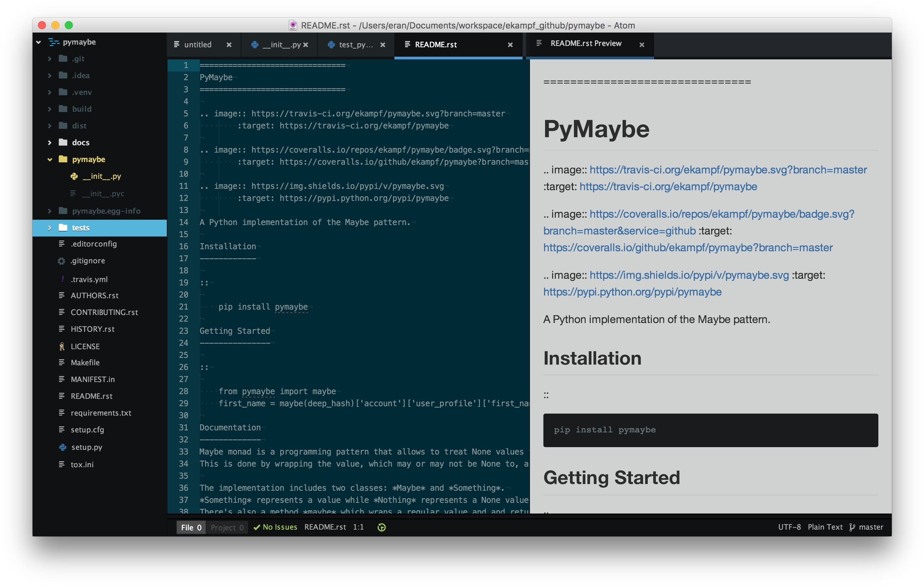
Task: Expand the docs folder
Action: coord(49,143)
